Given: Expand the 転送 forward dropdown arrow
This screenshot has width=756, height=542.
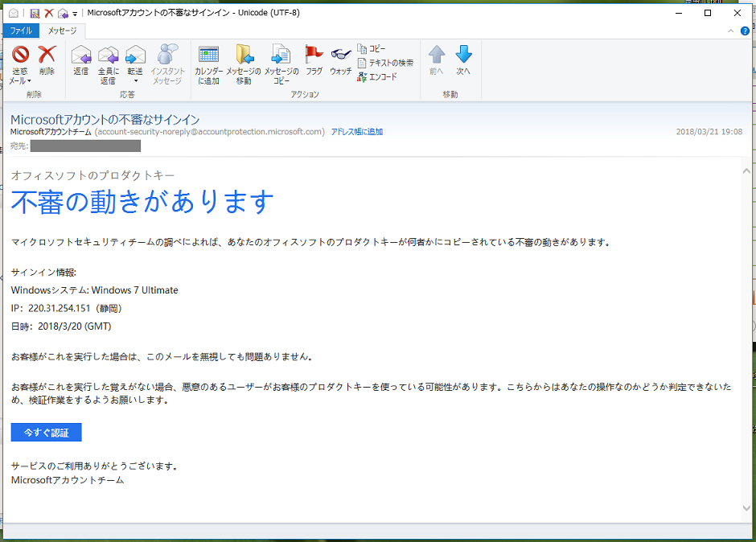Looking at the screenshot, I should pyautogui.click(x=135, y=81).
